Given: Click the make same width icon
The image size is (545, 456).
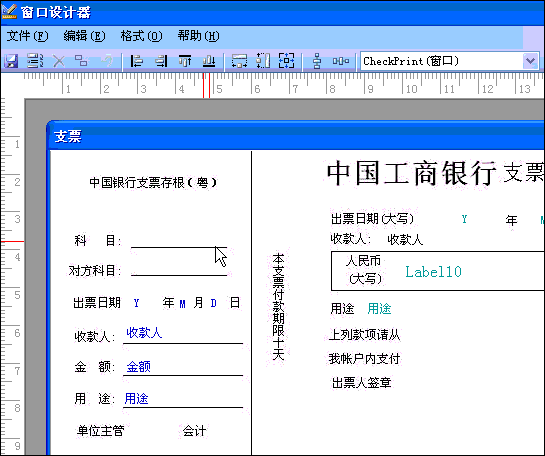Looking at the screenshot, I should (x=239, y=61).
